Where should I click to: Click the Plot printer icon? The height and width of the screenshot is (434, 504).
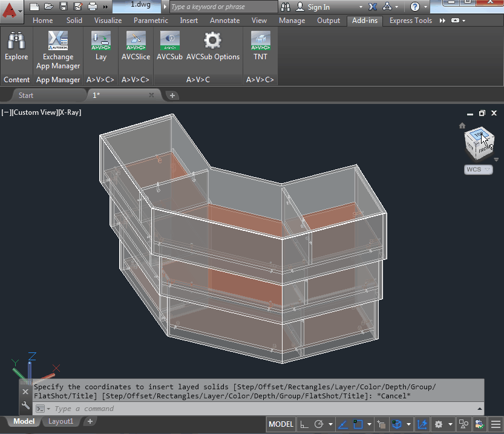pyautogui.click(x=93, y=7)
